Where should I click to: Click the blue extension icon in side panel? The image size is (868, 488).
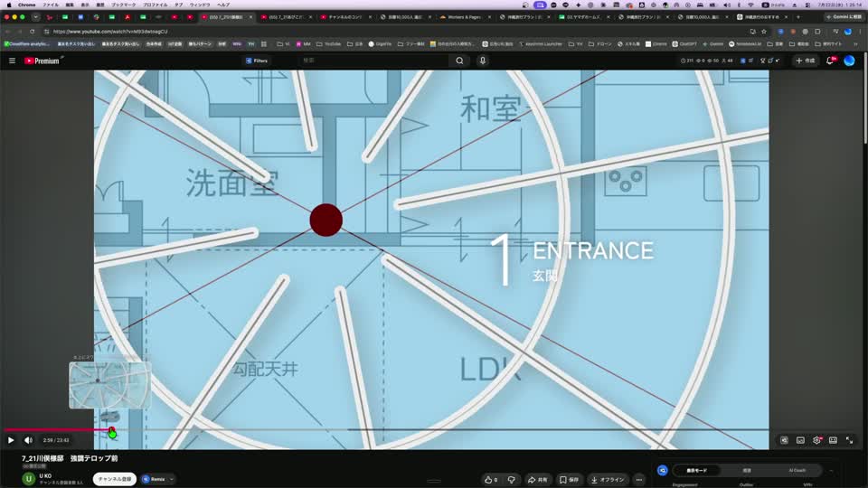pyautogui.click(x=662, y=470)
